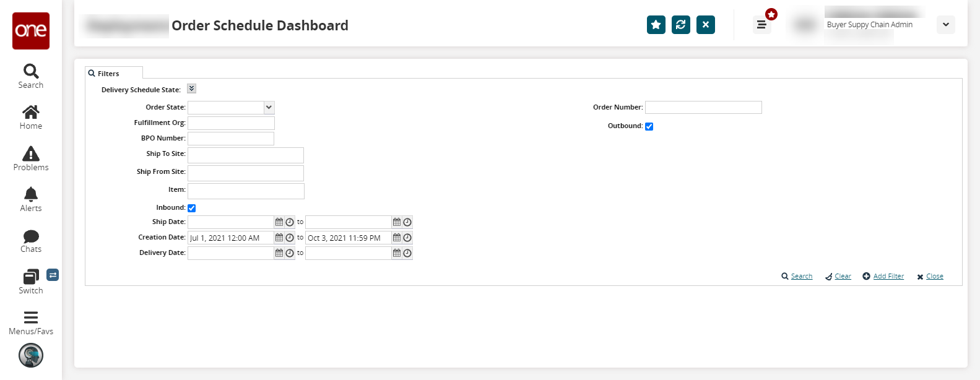980x380 pixels.
Task: Refresh the Order Schedule Dashboard
Action: [x=680, y=25]
